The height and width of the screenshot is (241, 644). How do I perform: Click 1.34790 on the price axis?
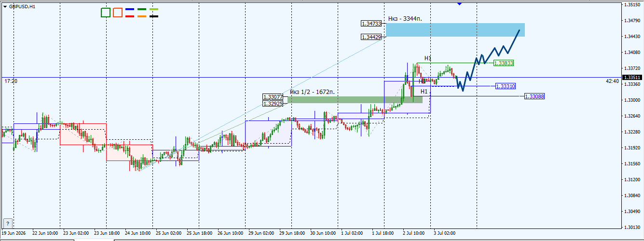pyautogui.click(x=632, y=21)
